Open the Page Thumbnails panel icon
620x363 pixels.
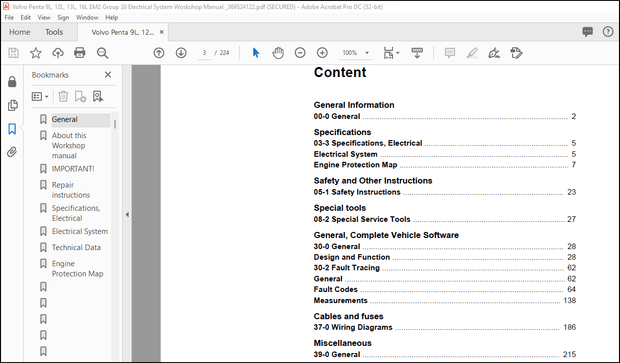[x=12, y=105]
